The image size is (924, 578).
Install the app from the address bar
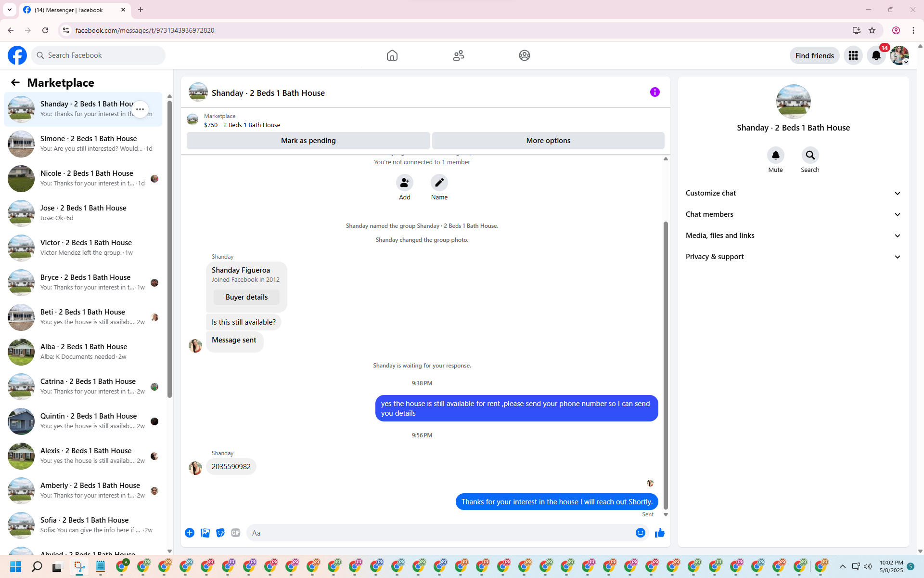click(x=857, y=30)
